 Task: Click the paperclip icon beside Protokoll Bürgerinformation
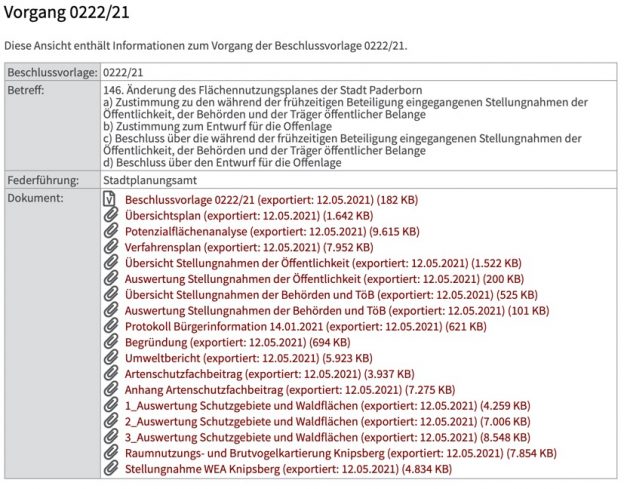pos(111,326)
